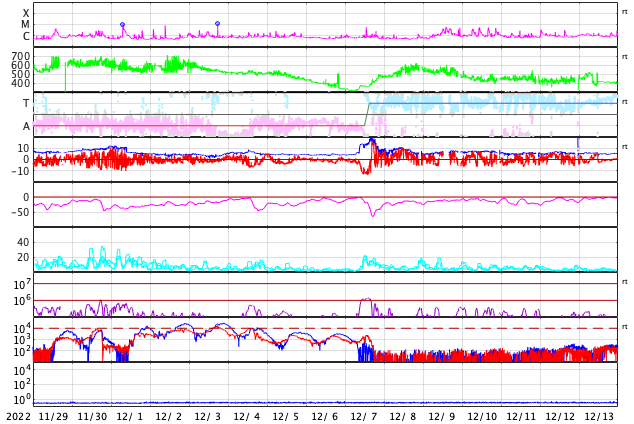634x424 pixels.
Task: Click the 10^0 axis label, bottom panel
Action: pos(22,400)
